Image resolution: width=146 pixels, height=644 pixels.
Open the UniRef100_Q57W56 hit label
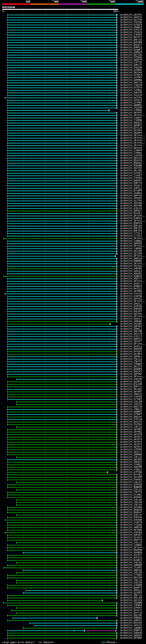[131, 638]
